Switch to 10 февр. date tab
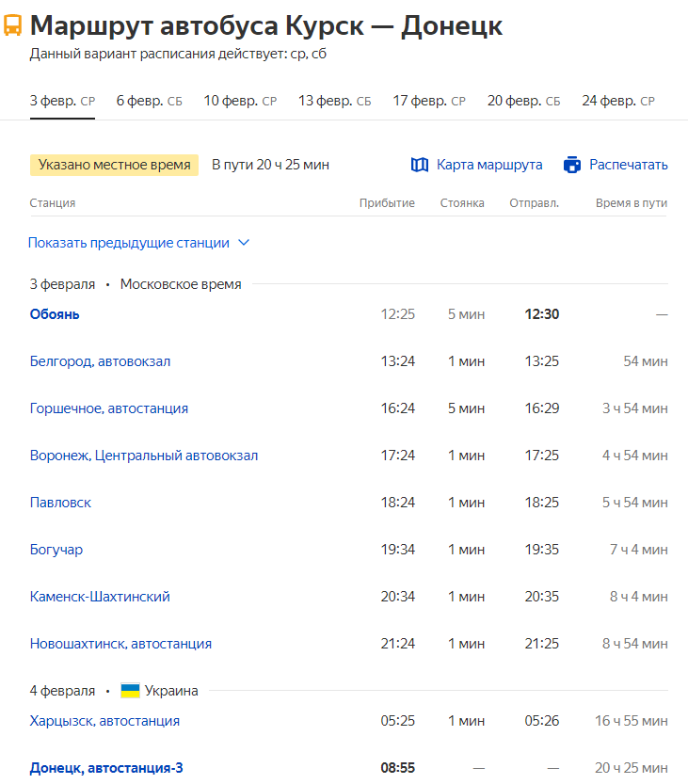 [240, 101]
